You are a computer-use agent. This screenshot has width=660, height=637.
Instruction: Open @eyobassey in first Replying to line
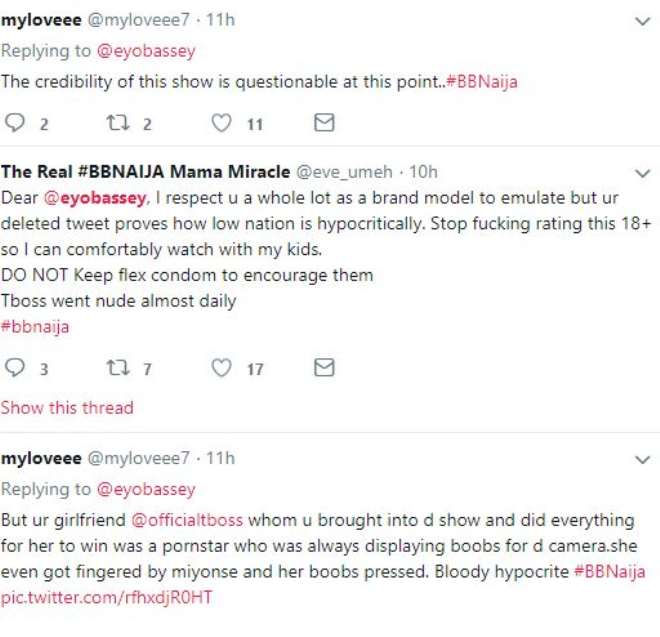(x=146, y=51)
